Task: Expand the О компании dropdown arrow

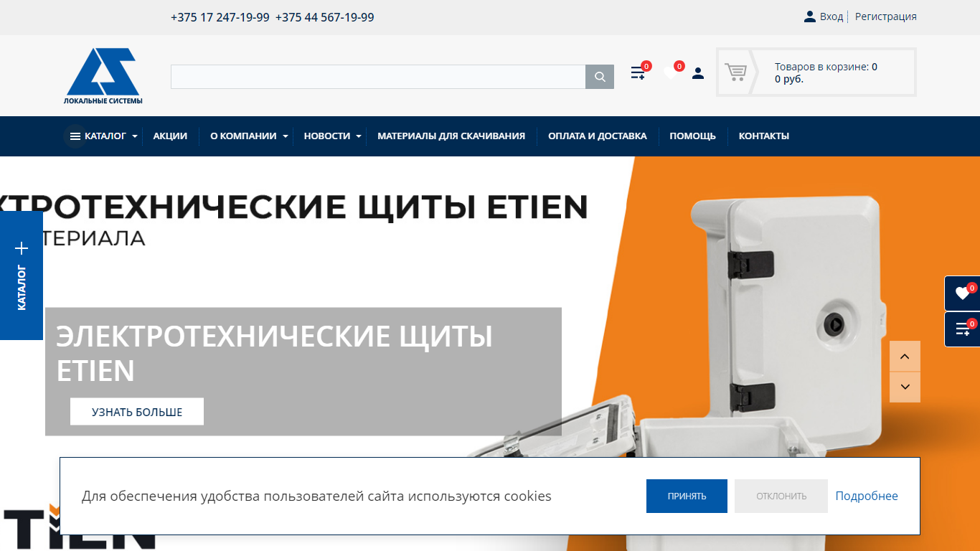Action: point(286,136)
